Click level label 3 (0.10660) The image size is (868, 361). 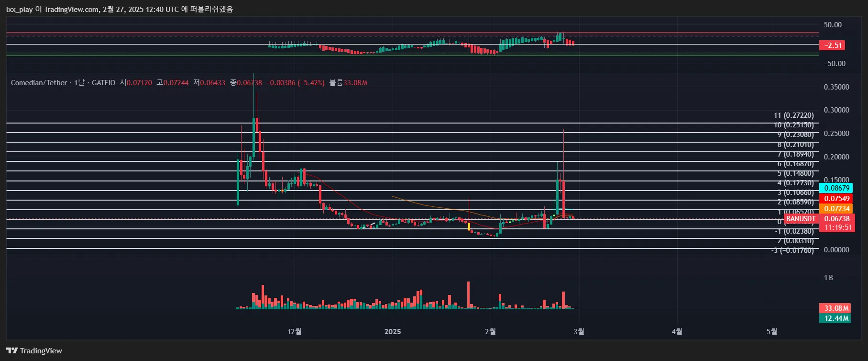click(x=795, y=192)
